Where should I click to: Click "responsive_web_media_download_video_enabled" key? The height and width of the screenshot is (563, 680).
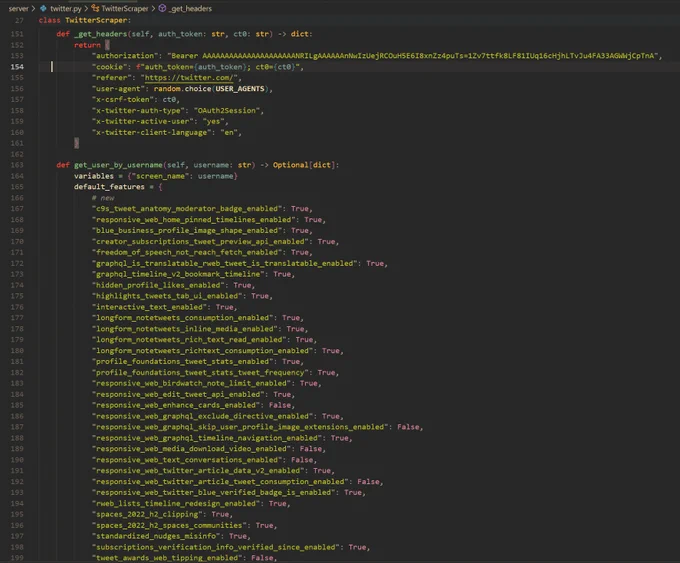(191, 449)
